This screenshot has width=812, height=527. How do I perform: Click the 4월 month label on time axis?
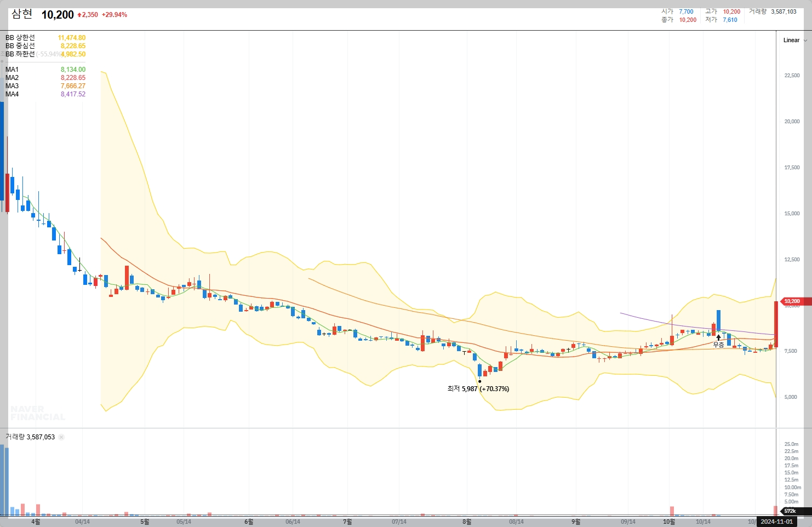click(36, 522)
